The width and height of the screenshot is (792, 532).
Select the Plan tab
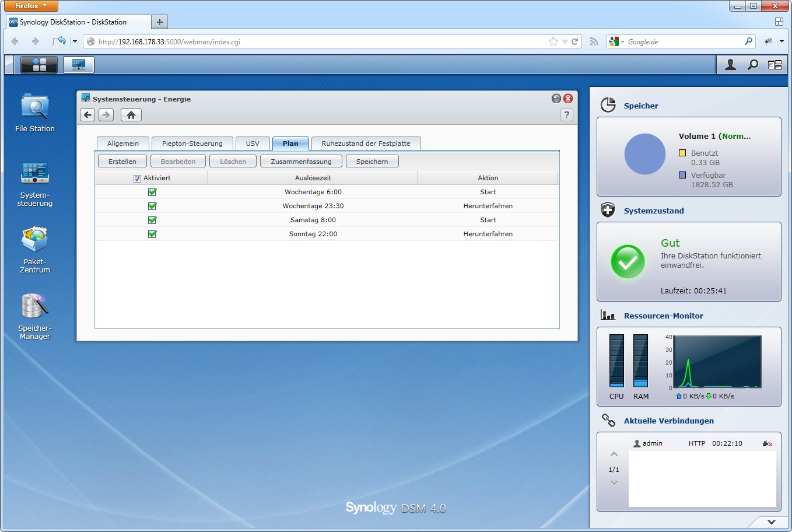tap(290, 143)
